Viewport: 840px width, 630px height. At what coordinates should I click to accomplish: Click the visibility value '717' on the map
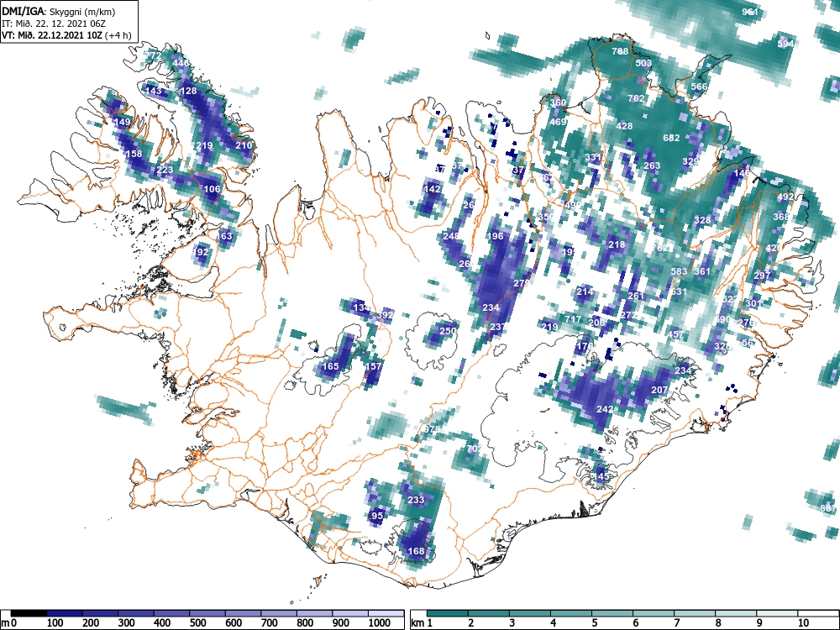click(x=573, y=319)
